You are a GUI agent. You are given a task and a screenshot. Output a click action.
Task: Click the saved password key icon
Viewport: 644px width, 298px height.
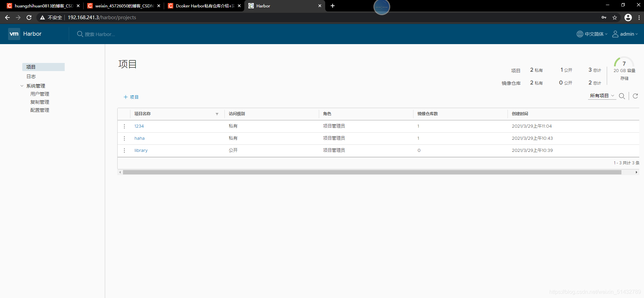(604, 18)
